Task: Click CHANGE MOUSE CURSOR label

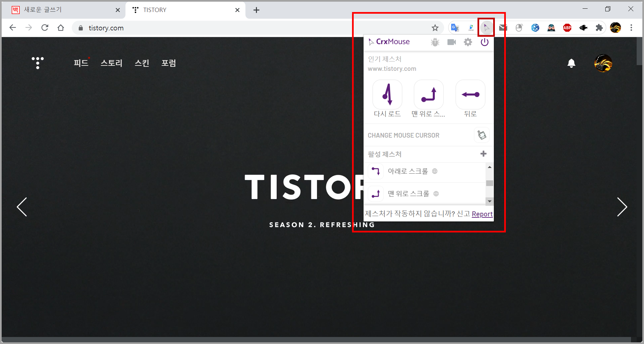Action: tap(403, 135)
